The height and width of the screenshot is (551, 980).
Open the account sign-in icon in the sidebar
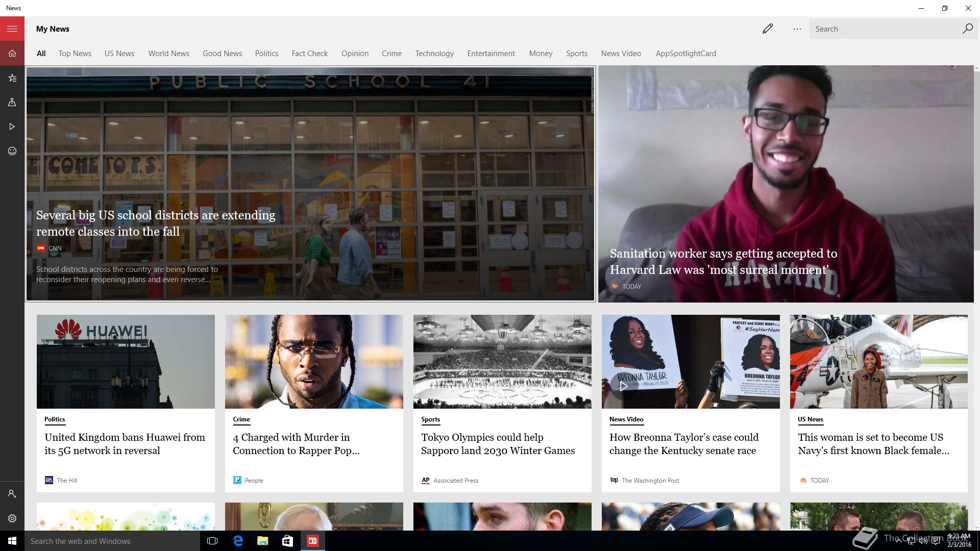12,494
